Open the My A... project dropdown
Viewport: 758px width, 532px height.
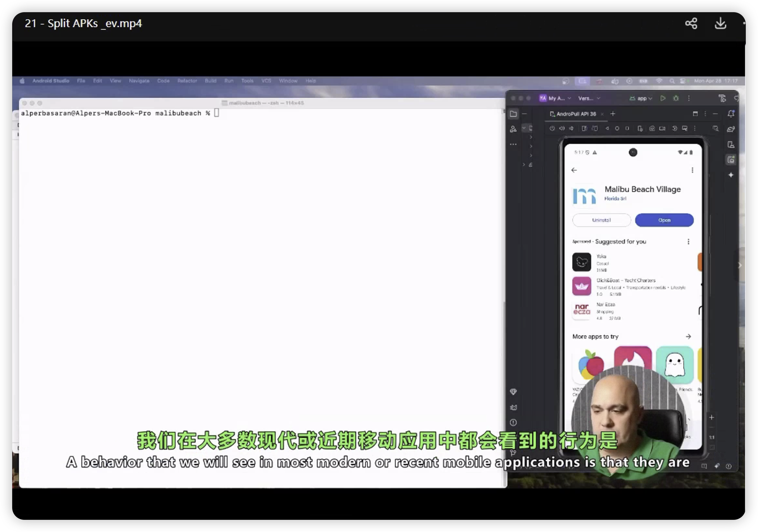(x=556, y=98)
